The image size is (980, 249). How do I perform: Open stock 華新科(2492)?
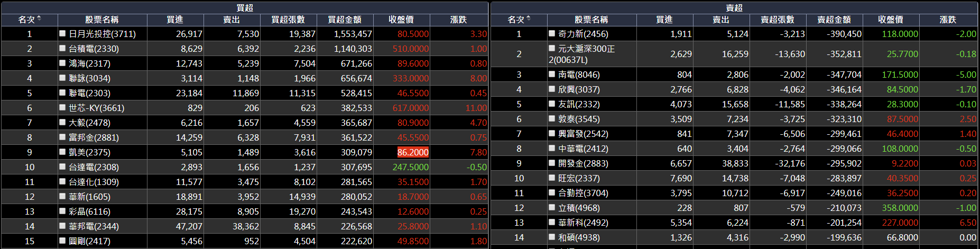[x=583, y=223]
